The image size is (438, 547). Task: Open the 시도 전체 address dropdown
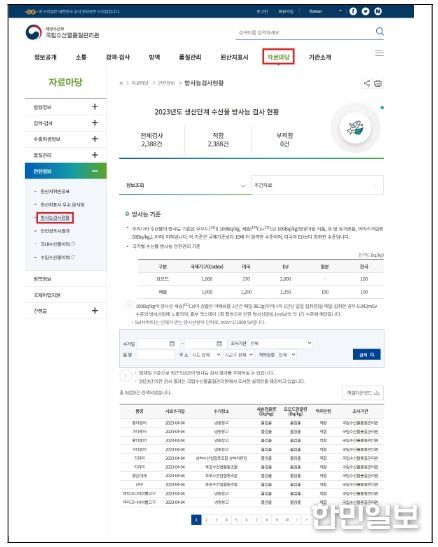(x=206, y=354)
